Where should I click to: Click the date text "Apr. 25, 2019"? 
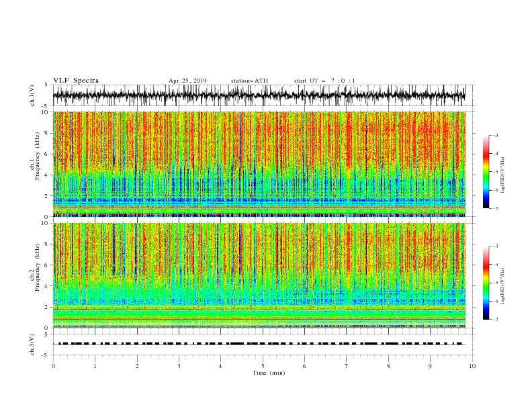(x=187, y=81)
